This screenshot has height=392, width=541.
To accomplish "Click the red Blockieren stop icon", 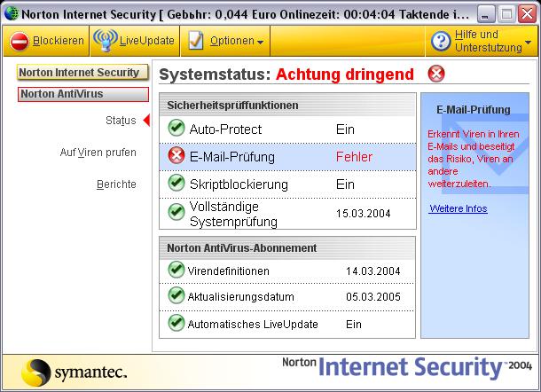I will [19, 42].
